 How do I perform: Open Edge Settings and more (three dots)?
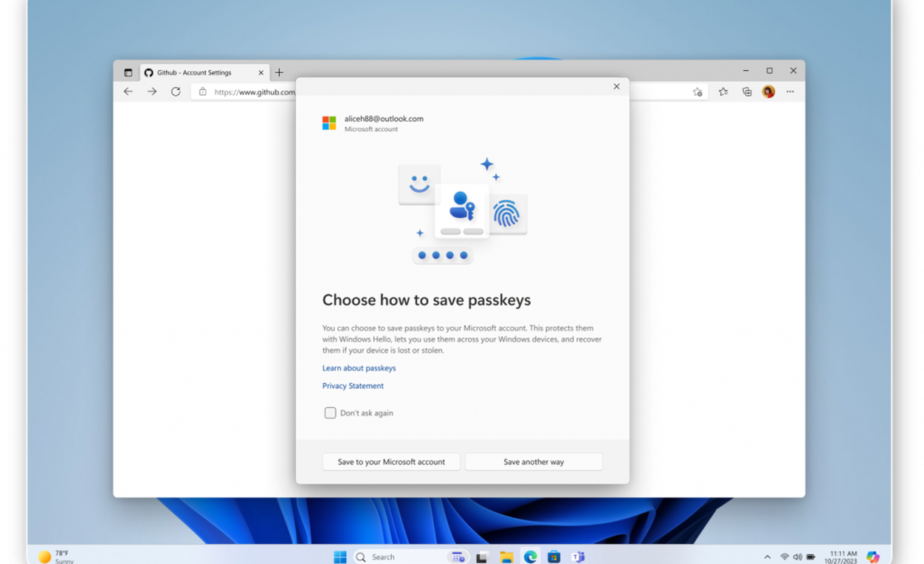(790, 92)
